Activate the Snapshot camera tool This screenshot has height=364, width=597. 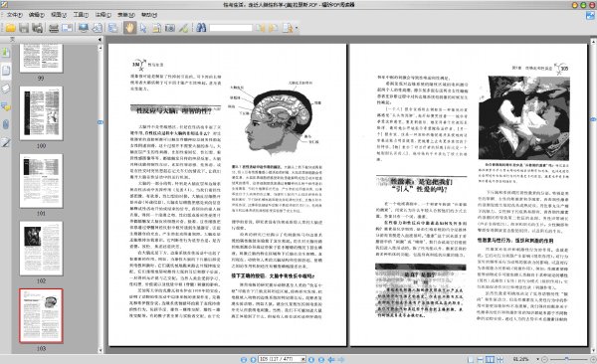coord(170,28)
